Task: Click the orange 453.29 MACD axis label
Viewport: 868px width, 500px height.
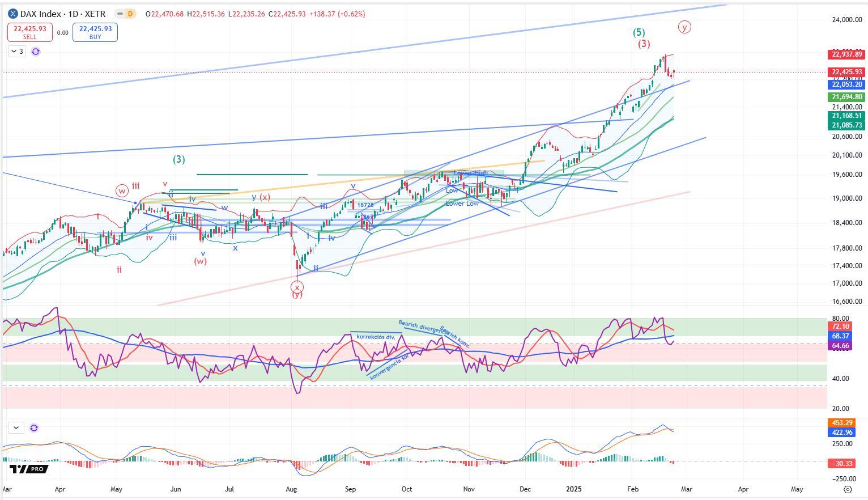Action: coord(843,423)
